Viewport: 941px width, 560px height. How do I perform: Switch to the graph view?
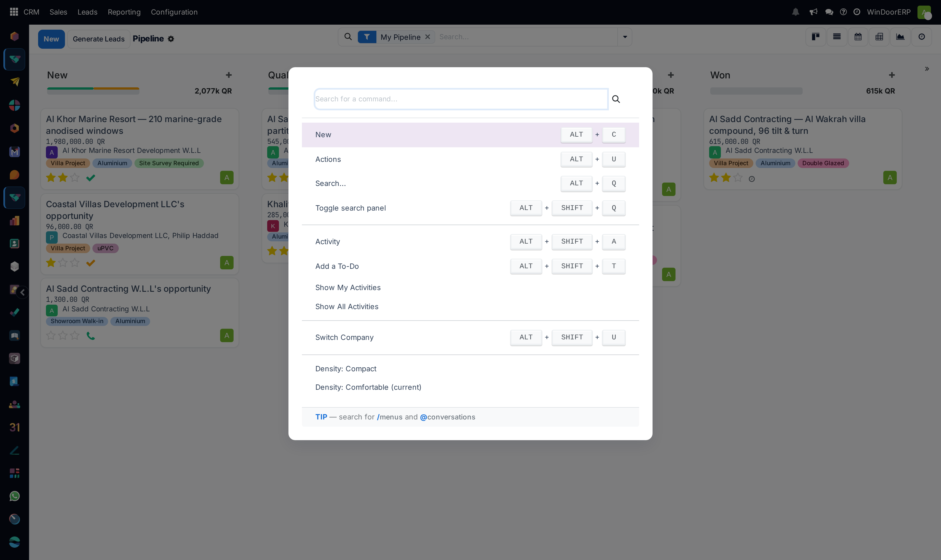click(900, 37)
